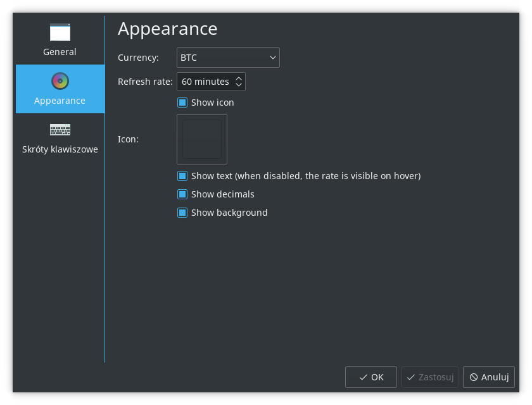Viewport: 532px width, 405px height.
Task: Click the 60 minutes refresh rate field
Action: [x=211, y=82]
